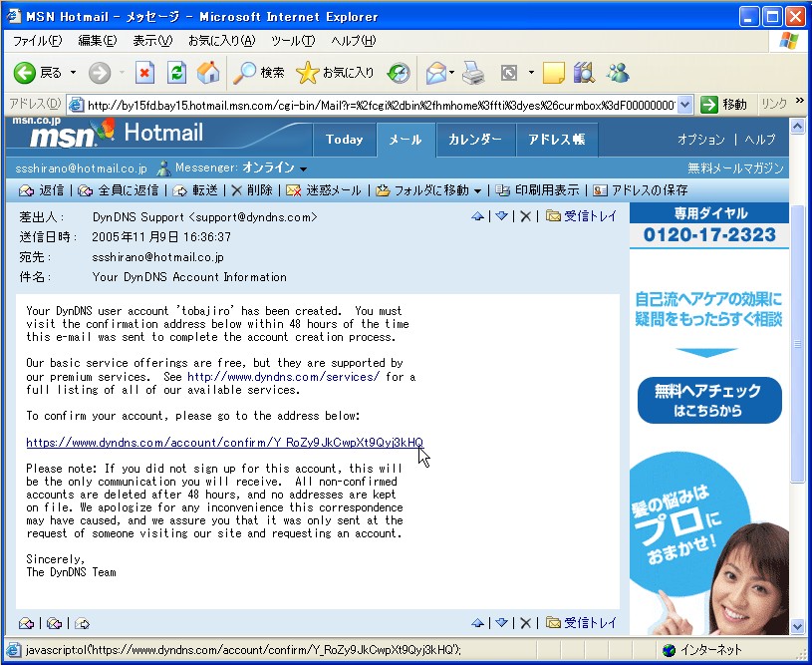Click page scrollbar down arrow
This screenshot has width=812, height=665.
[797, 627]
